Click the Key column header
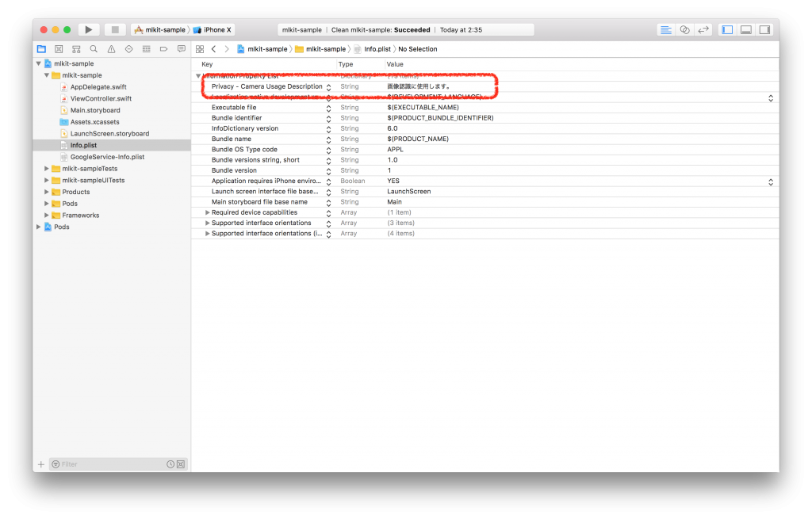Screen dimensions: 812x519 click(207, 64)
